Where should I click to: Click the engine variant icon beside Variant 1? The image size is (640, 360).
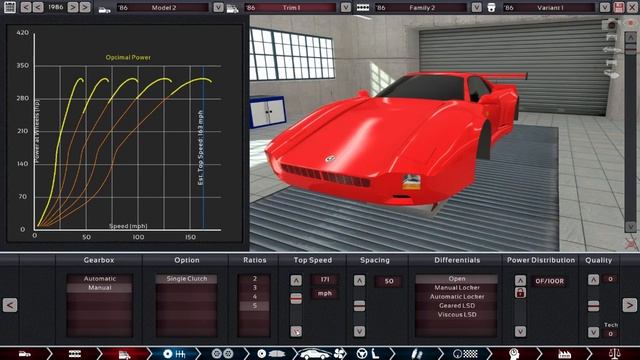[x=491, y=8]
